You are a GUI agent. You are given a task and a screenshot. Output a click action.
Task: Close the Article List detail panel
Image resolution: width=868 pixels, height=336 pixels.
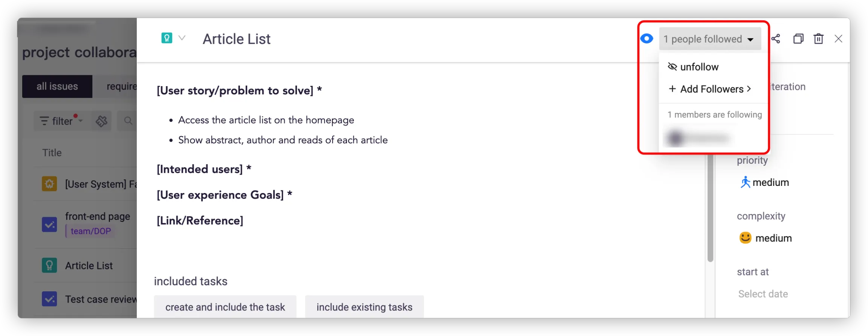click(x=838, y=39)
